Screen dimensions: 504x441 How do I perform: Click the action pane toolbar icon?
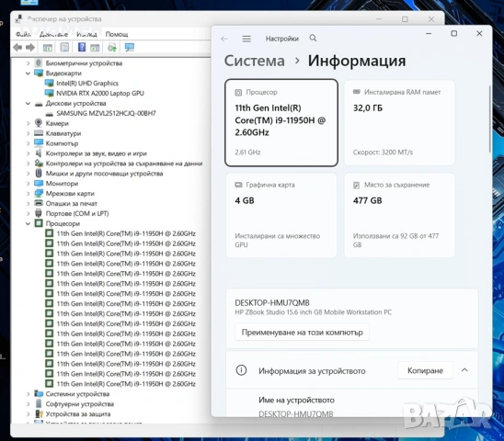click(95, 48)
